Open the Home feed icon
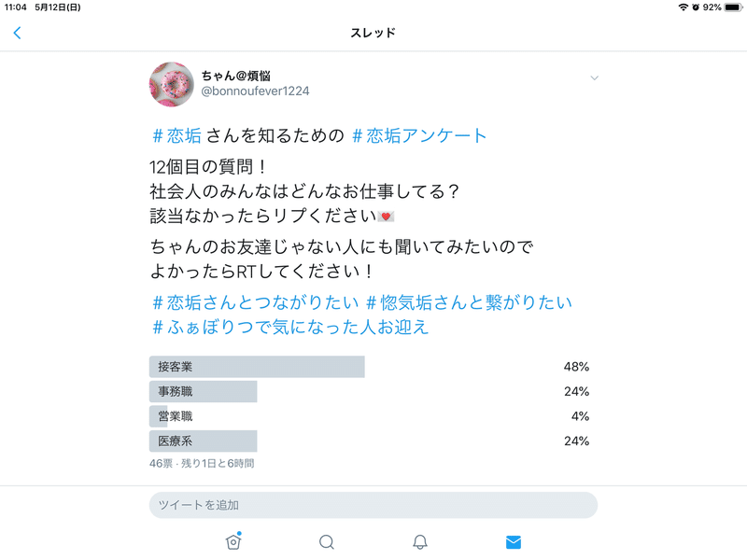 (233, 541)
